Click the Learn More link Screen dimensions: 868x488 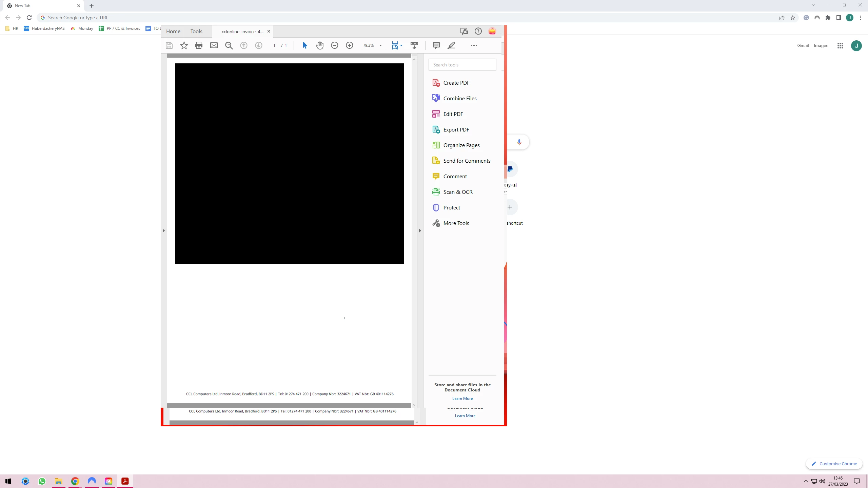click(x=462, y=399)
